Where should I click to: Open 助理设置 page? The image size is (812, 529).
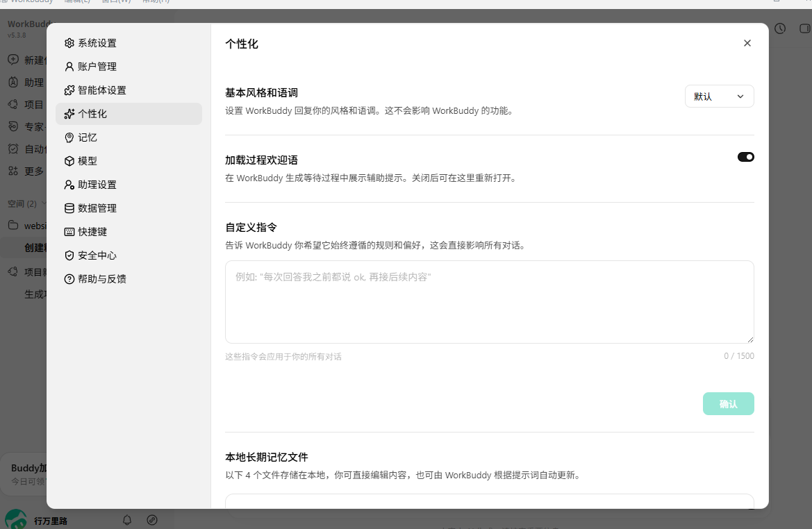tap(129, 185)
